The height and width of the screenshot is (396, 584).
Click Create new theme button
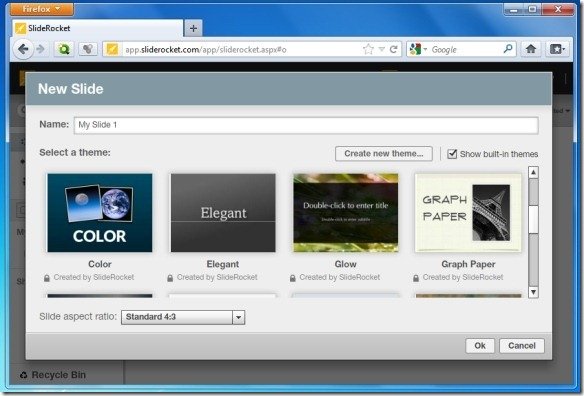pos(384,154)
